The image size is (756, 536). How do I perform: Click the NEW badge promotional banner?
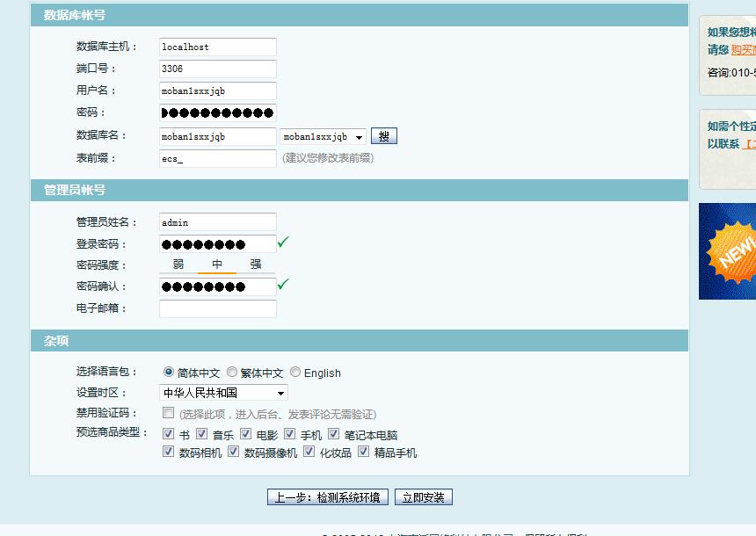[728, 251]
